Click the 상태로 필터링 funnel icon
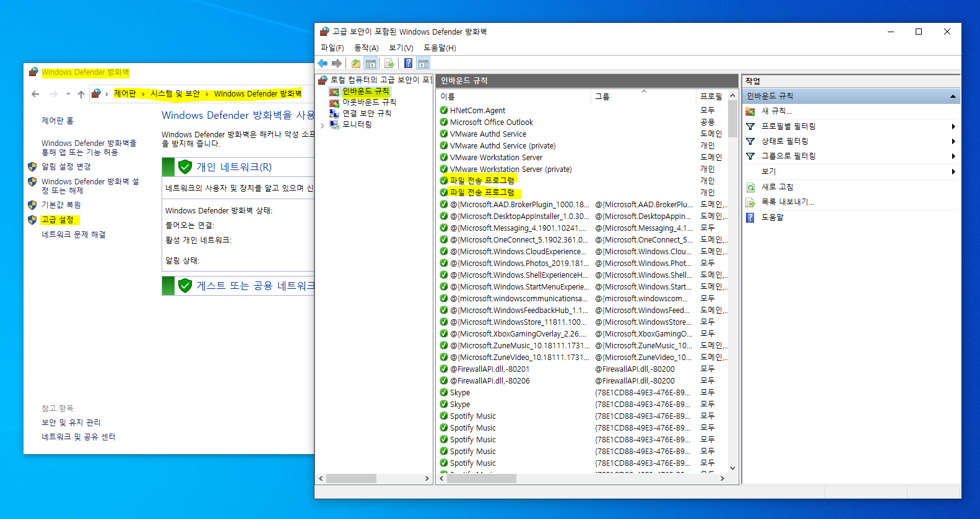This screenshot has height=519, width=980. coord(750,141)
